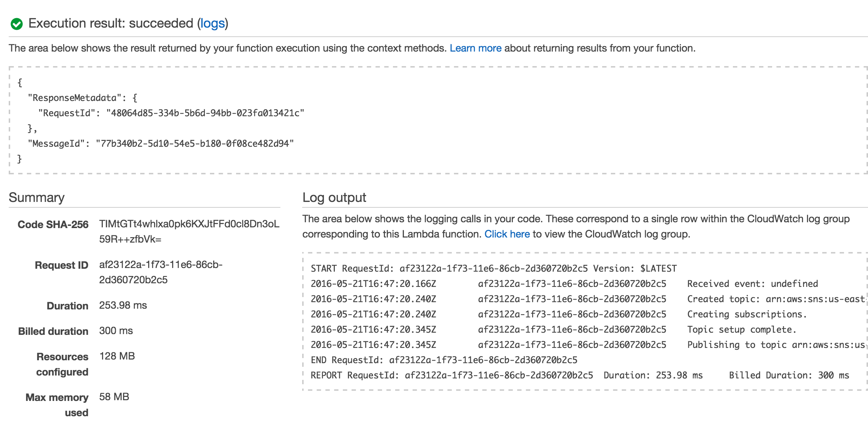Click the green success checkmark icon
Viewport: 868px width, 422px height.
[x=17, y=24]
